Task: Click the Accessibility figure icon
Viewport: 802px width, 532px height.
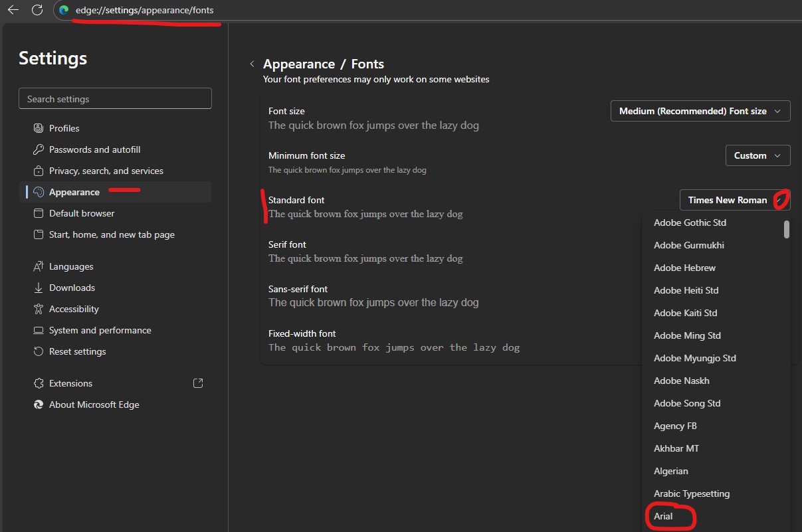Action: point(38,309)
